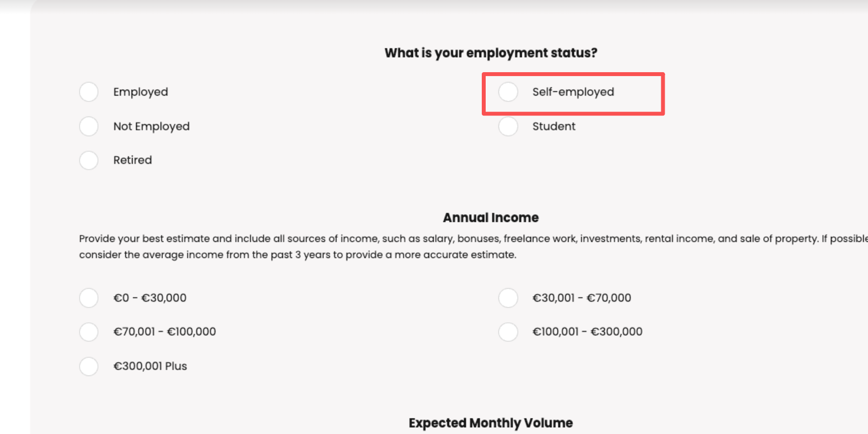The image size is (868, 434).
Task: Click the "Not Employed" label text
Action: (151, 127)
